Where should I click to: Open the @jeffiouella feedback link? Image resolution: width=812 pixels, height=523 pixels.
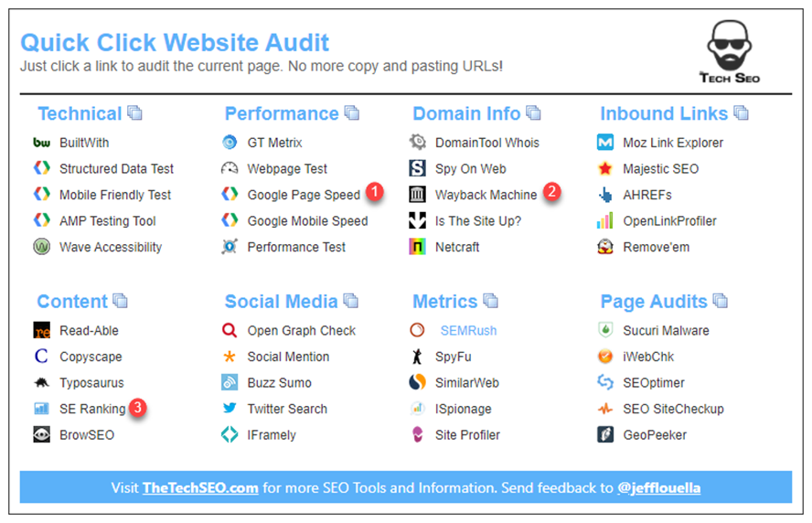[658, 488]
